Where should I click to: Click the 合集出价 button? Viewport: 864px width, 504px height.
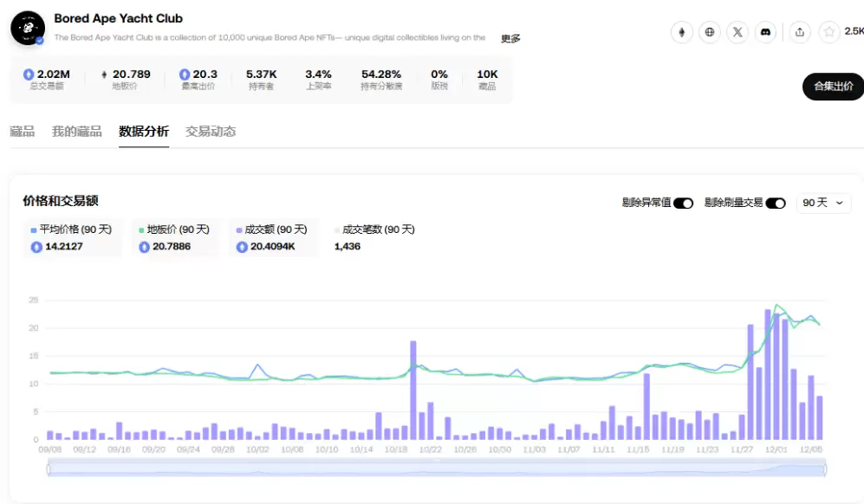[x=832, y=87]
